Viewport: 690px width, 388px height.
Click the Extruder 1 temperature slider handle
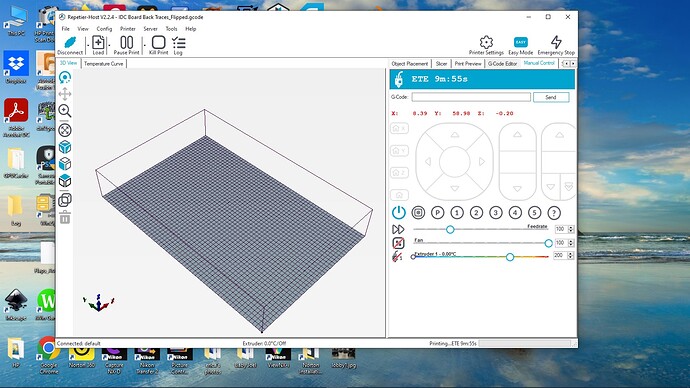(x=510, y=256)
